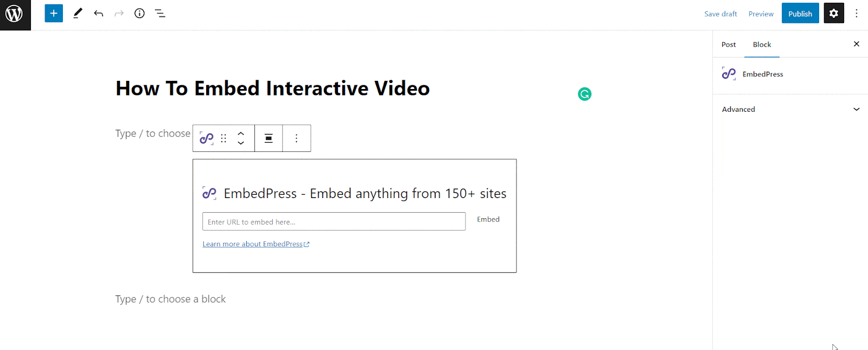Expand the Advanced panel chevron

click(857, 109)
